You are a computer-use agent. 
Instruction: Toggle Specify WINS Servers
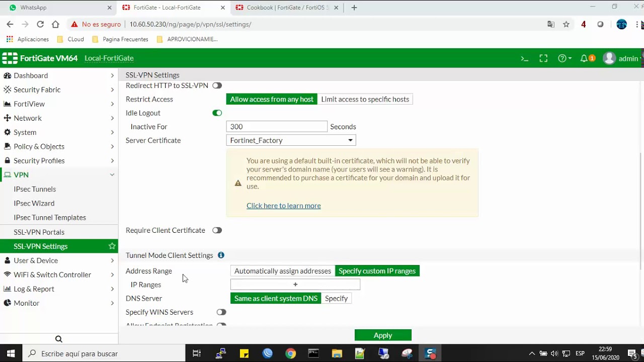(221, 312)
